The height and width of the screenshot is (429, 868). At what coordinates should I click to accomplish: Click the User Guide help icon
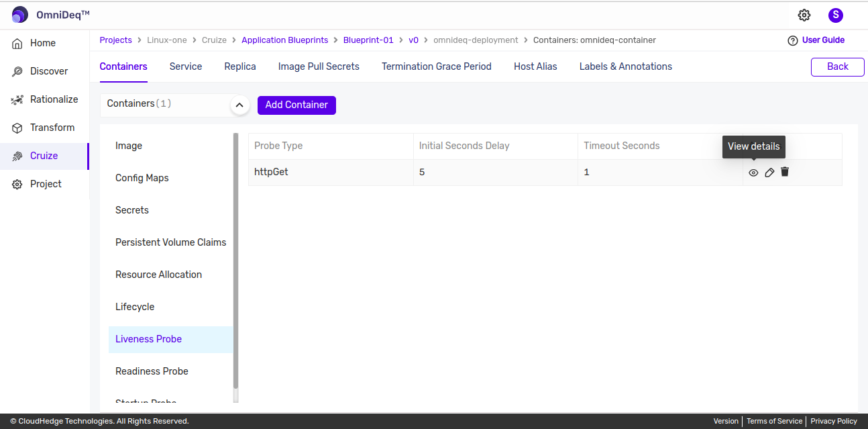(793, 40)
